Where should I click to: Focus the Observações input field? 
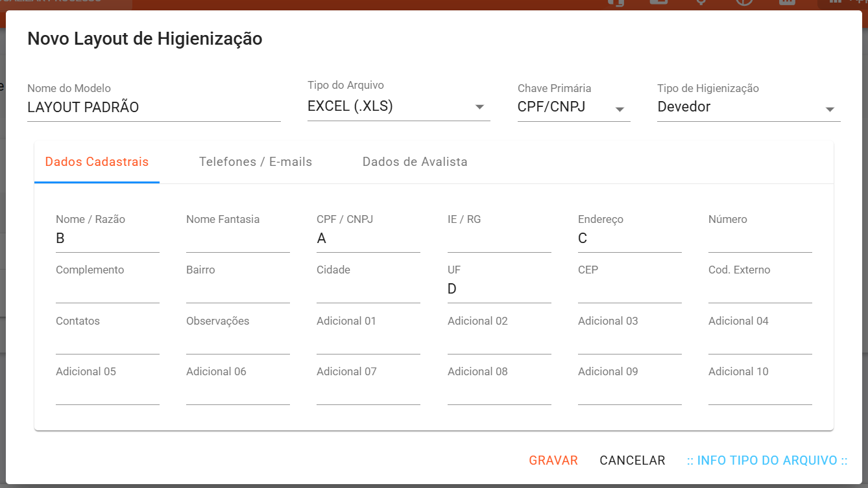238,340
